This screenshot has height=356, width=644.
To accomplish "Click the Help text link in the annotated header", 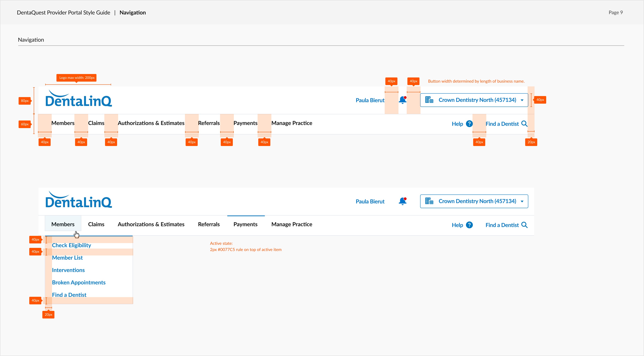I will tap(457, 124).
